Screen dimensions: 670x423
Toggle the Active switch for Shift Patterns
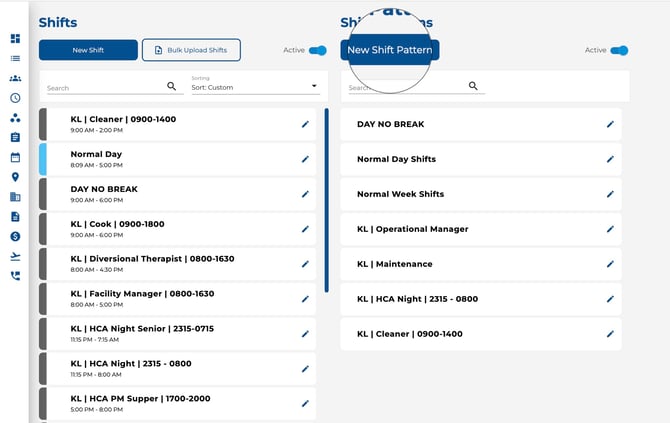(620, 50)
